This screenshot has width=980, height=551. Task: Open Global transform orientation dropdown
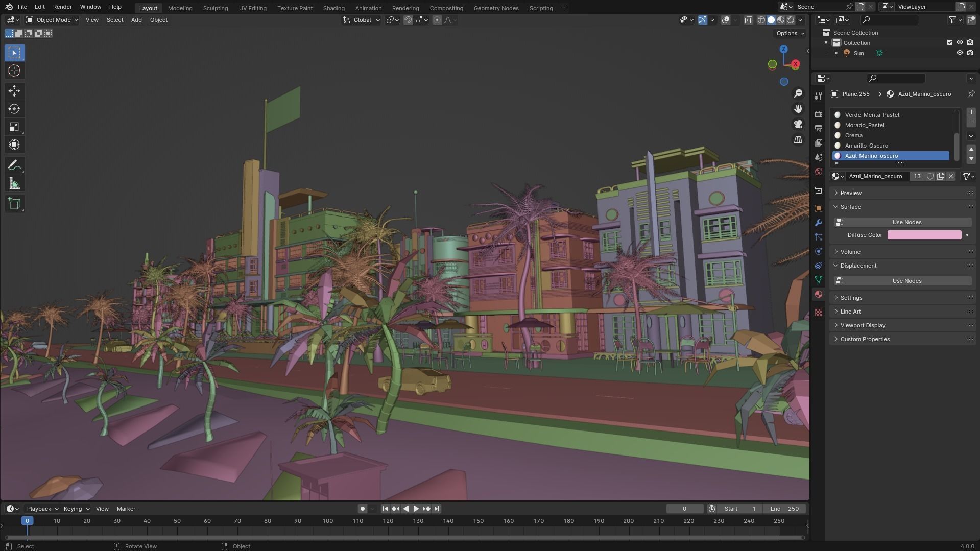[362, 20]
